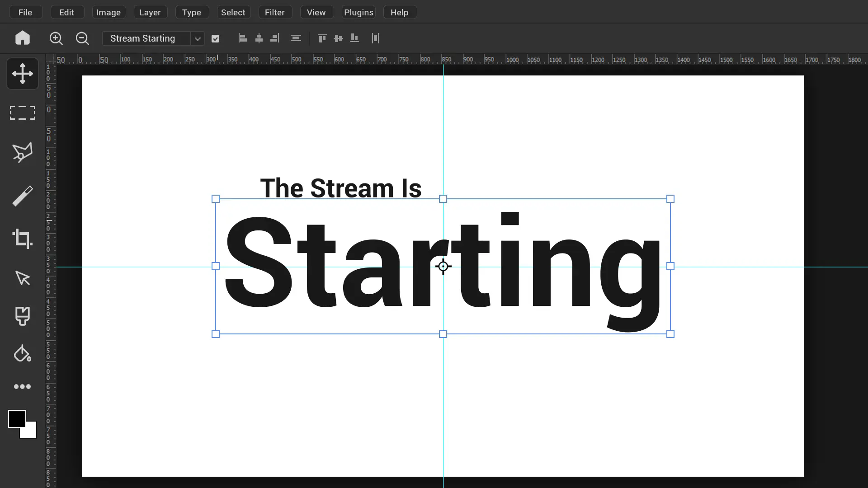Screen dimensions: 868x488
Task: Align horizontal centers of layers
Action: (259, 38)
